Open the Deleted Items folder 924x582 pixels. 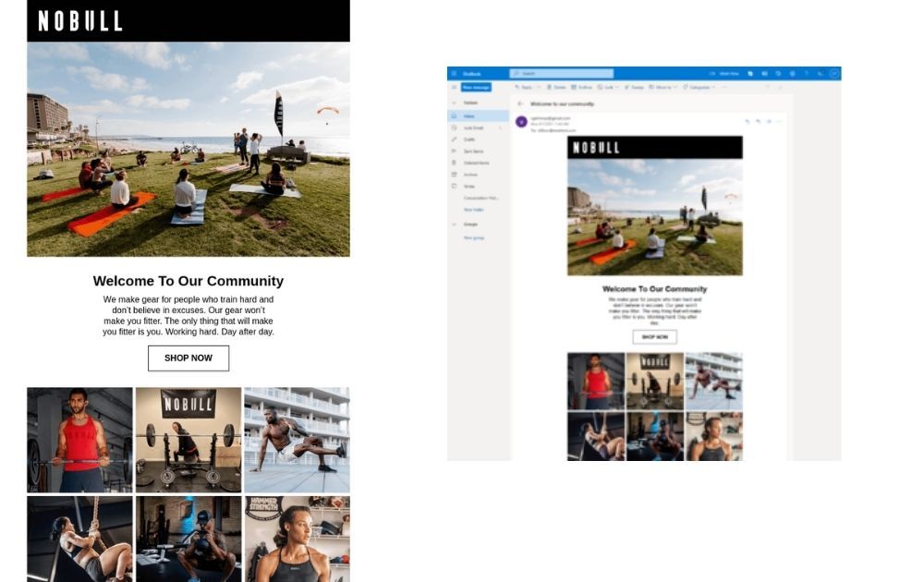point(478,163)
